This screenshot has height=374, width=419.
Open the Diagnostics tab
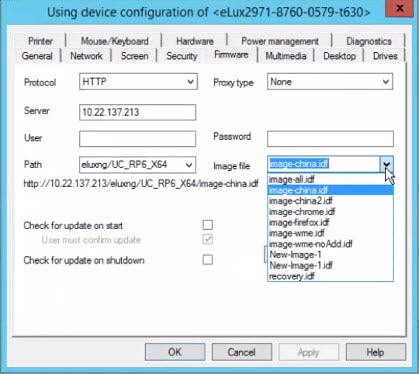pos(369,41)
